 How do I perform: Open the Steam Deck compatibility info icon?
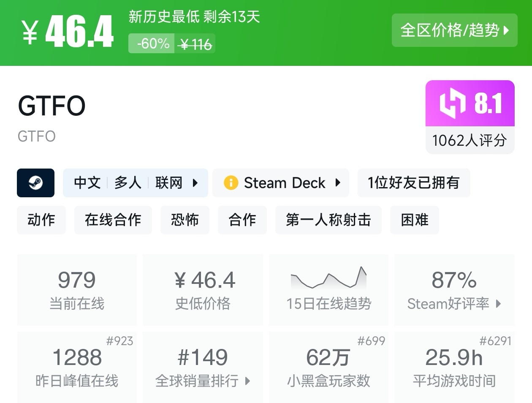(231, 183)
